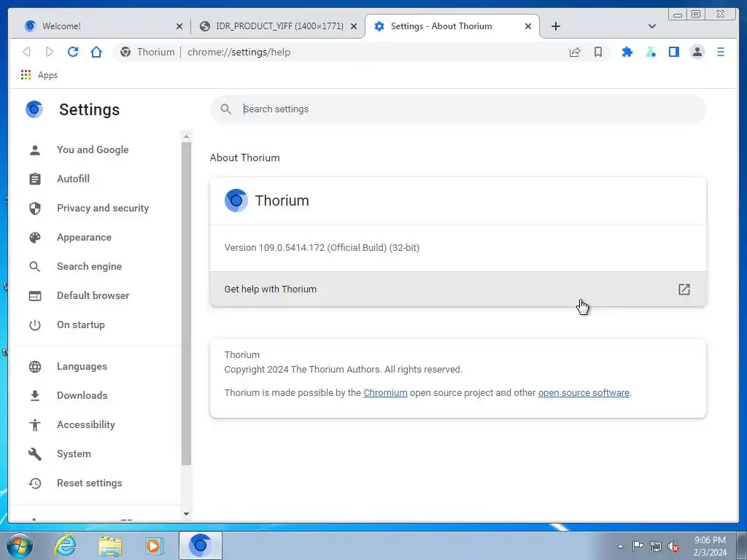Click sidebar scrollbar up arrow
Screen dimensions: 747x560
pyautogui.click(x=186, y=136)
